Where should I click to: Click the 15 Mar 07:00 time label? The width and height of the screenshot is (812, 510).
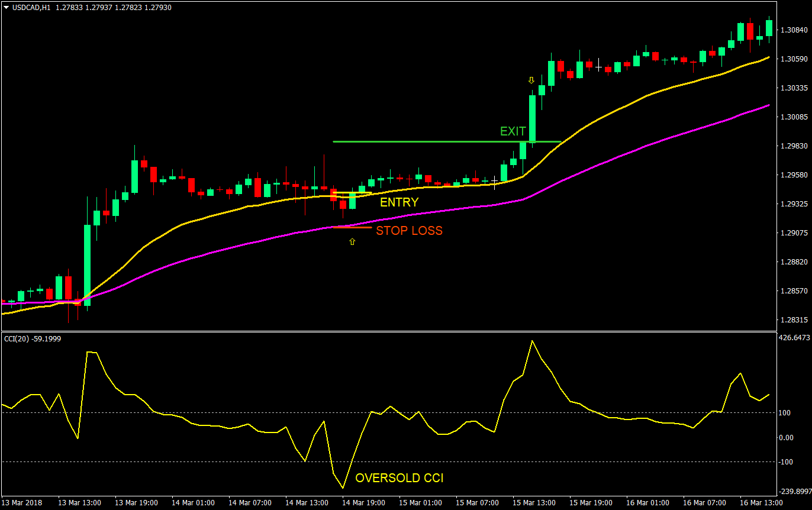coord(478,503)
